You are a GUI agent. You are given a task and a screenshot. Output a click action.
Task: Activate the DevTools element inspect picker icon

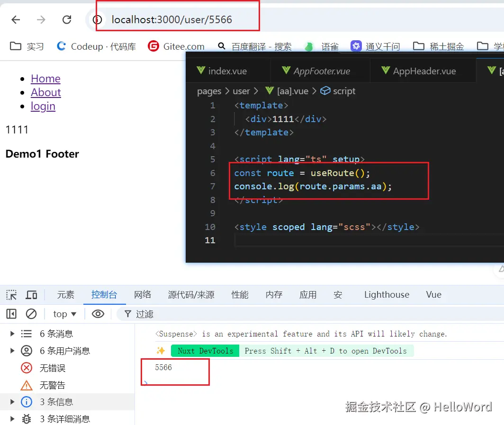pos(11,295)
